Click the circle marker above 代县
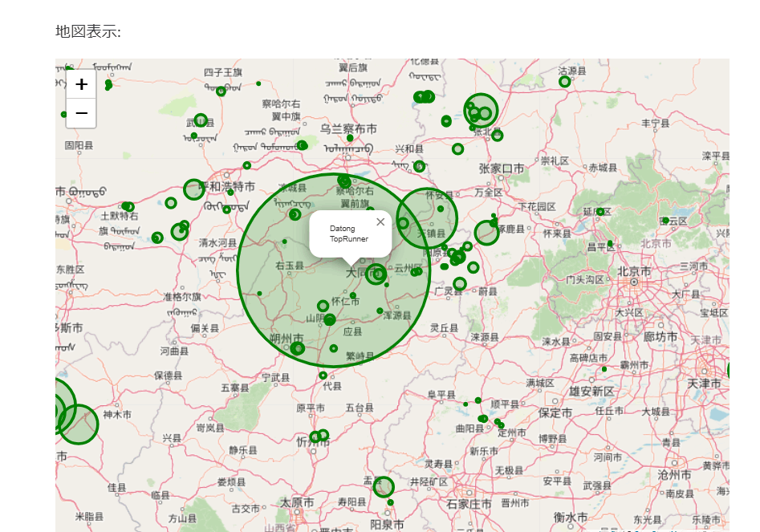 (323, 376)
